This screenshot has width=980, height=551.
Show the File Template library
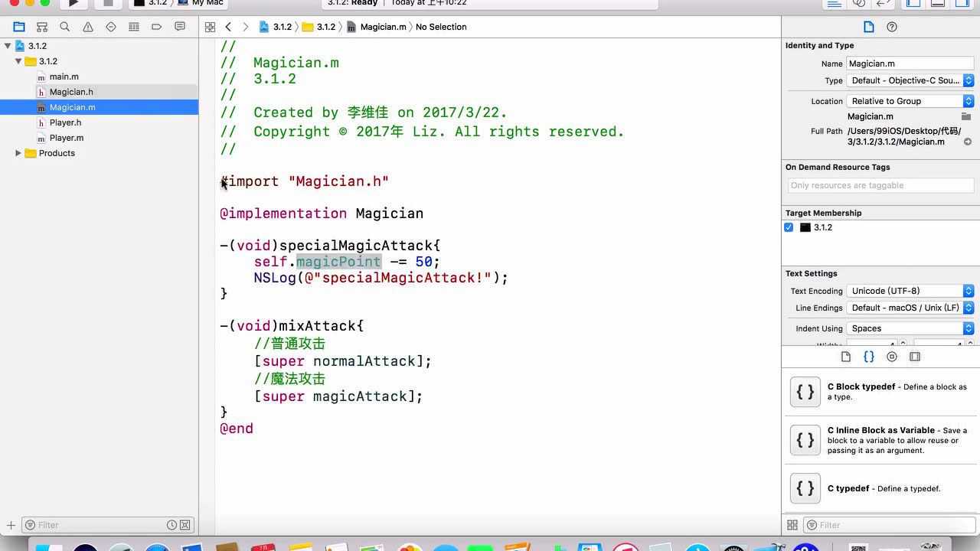pyautogui.click(x=846, y=357)
